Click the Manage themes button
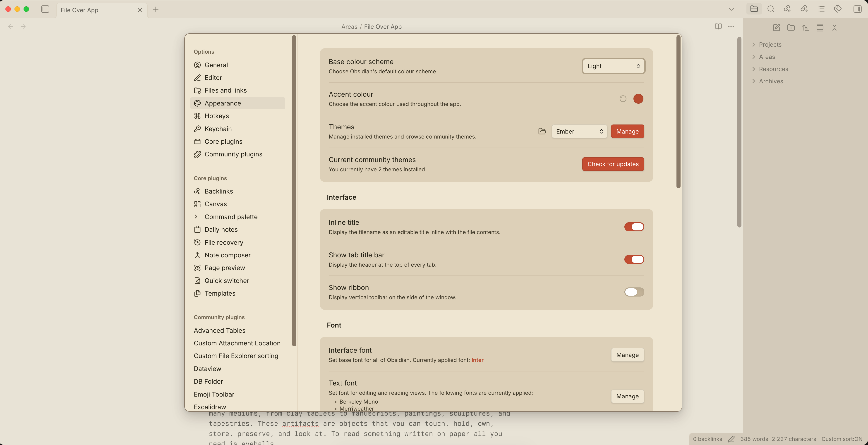 [627, 131]
